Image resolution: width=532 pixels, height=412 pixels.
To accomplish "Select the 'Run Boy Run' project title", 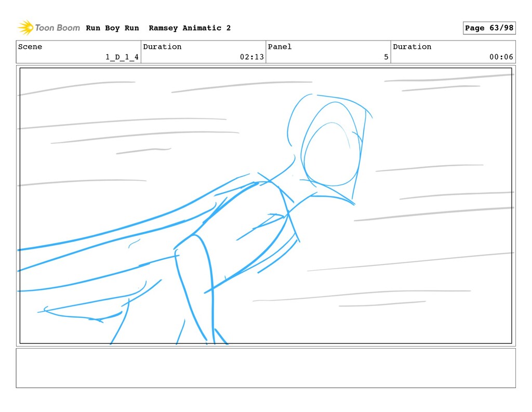I will [112, 28].
